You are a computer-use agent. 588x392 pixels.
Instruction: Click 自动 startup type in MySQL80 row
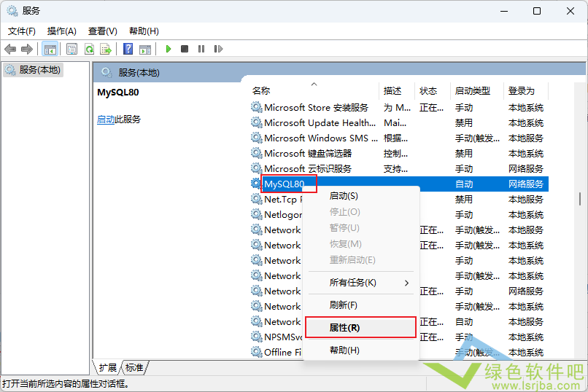(x=464, y=184)
